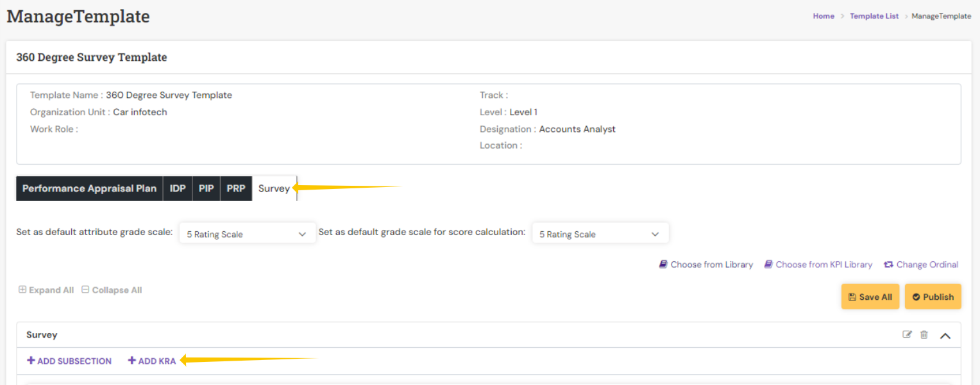Screen dimensions: 980x385
Task: Click the ManageTemplate page heading
Action: (78, 16)
